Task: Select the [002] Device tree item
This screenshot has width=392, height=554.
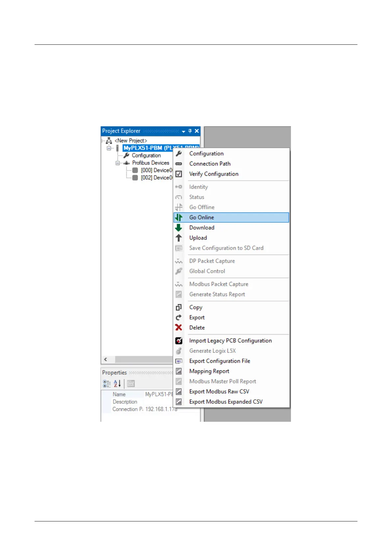Action: pyautogui.click(x=157, y=178)
